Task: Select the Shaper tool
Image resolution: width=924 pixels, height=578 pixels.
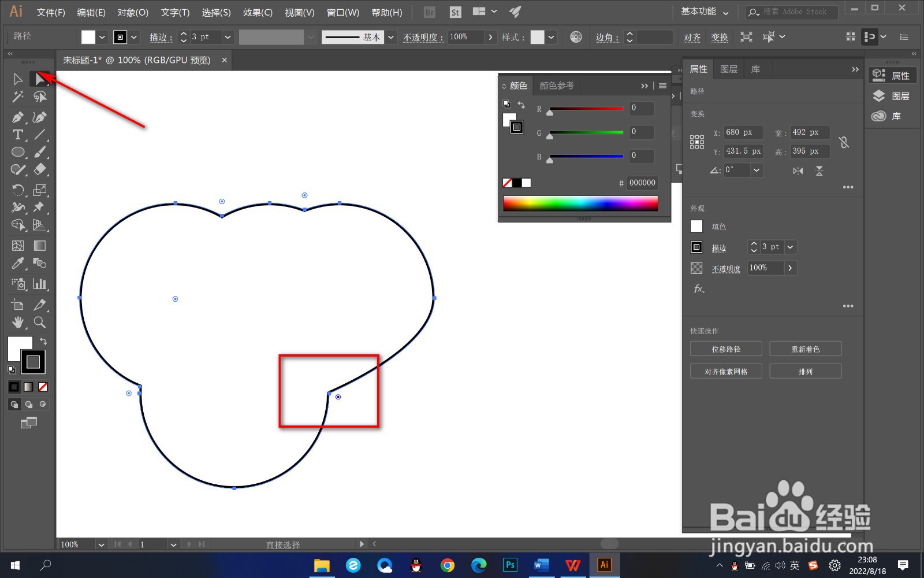Action: (18, 169)
